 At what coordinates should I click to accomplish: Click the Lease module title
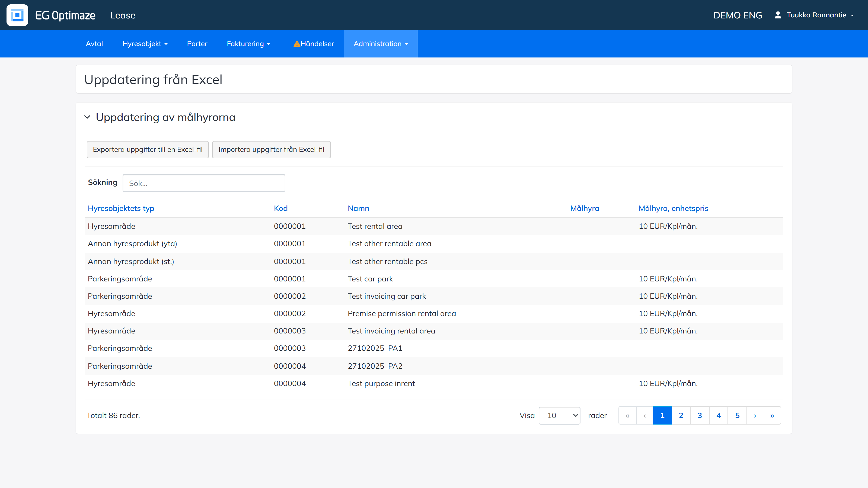(123, 15)
